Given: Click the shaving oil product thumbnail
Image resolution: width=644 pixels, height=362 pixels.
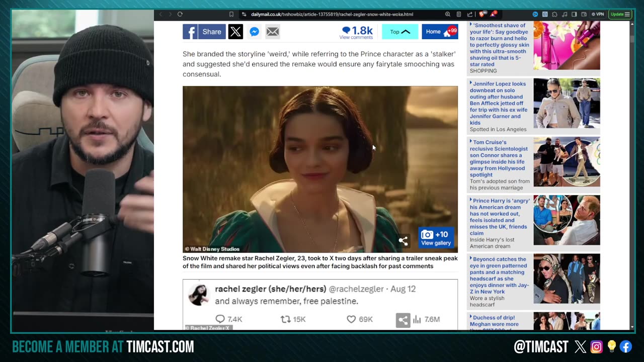Looking at the screenshot, I should 567,46.
